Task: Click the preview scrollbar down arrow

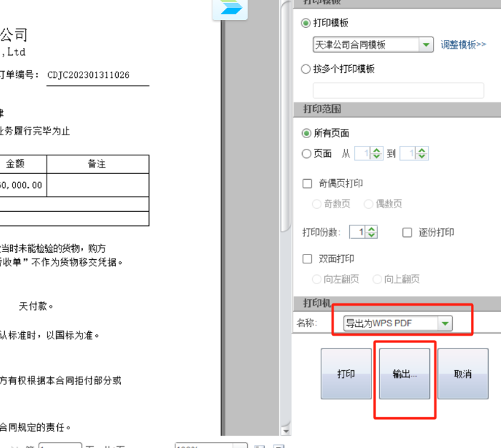Action: 286,431
